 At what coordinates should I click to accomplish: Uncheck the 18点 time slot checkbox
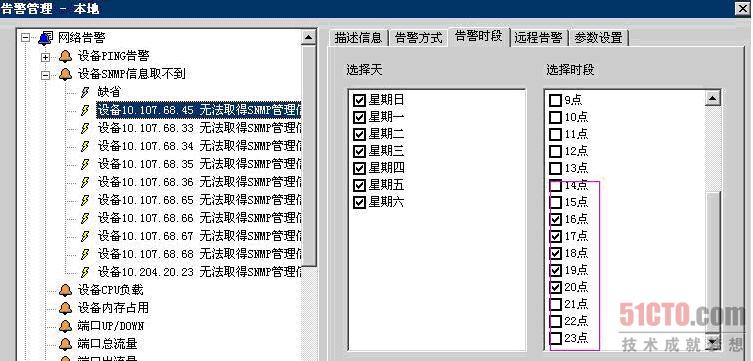556,253
